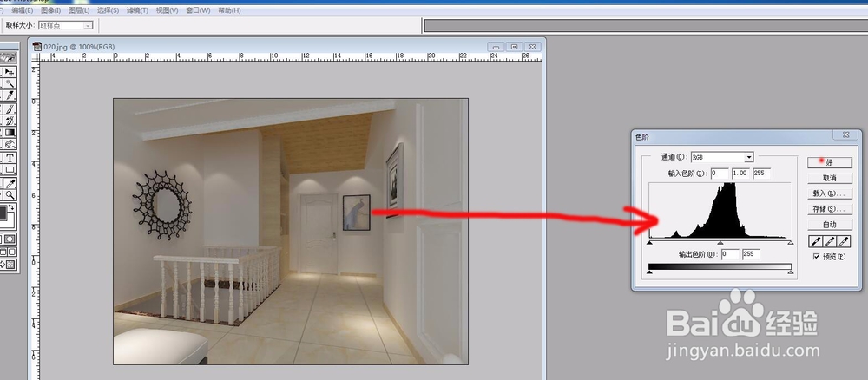Open the Layer (图层) menu
Viewport: 868px width, 380px height.
(79, 10)
